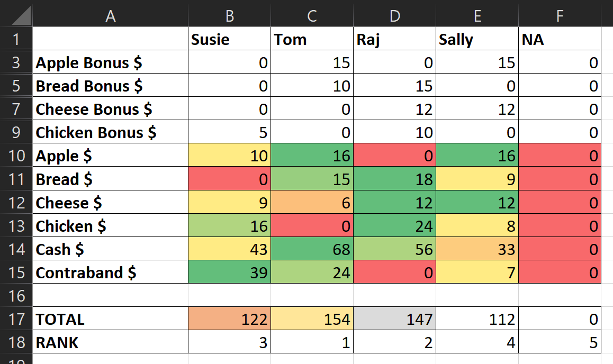The height and width of the screenshot is (364, 613).
Task: Select the Apple Bonus $ label cell
Action: pyautogui.click(x=110, y=62)
